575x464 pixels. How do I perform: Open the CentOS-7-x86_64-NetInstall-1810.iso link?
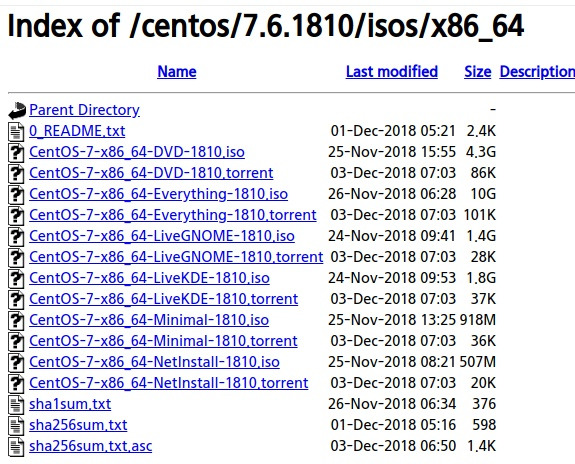pyautogui.click(x=154, y=362)
